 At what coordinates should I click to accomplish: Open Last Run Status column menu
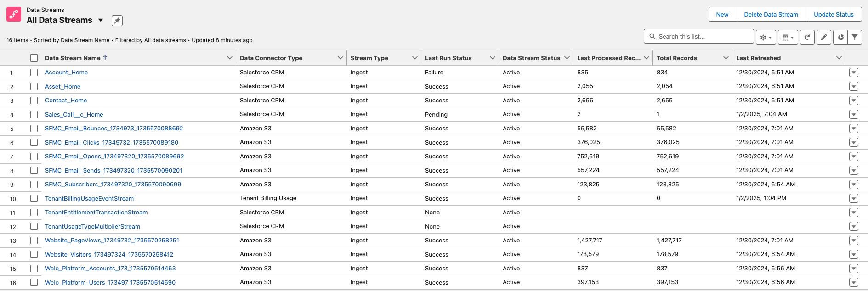492,58
